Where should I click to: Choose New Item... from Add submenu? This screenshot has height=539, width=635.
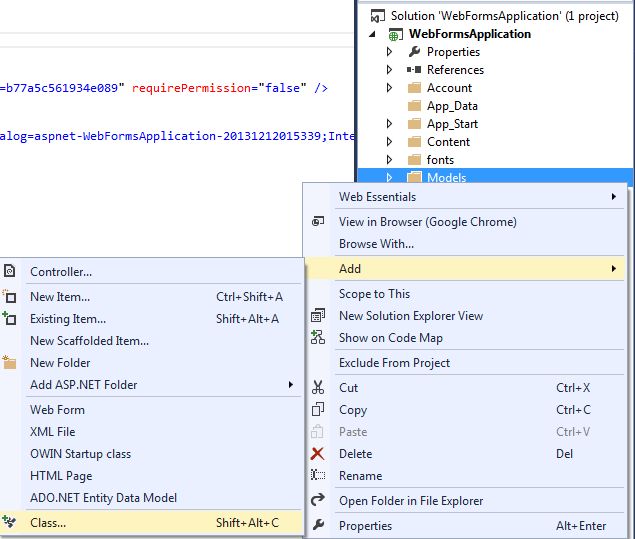(x=152, y=297)
